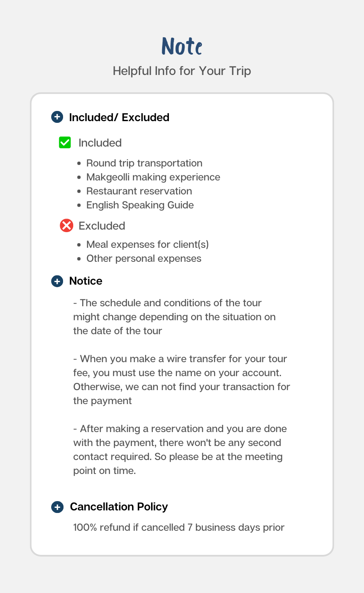Click the Note heading title
This screenshot has width=364, height=593.
click(x=182, y=47)
